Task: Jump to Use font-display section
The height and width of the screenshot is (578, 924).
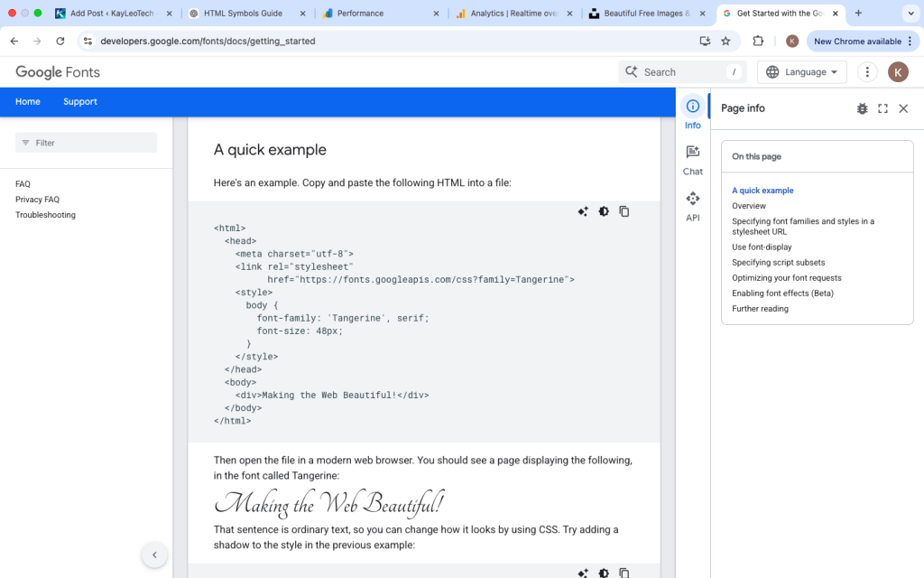Action: 762,247
